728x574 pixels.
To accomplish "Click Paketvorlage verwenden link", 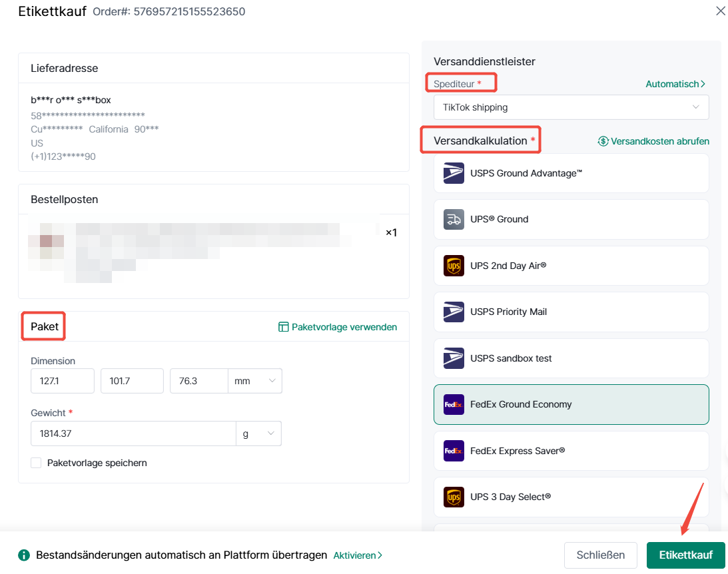I will pyautogui.click(x=344, y=327).
